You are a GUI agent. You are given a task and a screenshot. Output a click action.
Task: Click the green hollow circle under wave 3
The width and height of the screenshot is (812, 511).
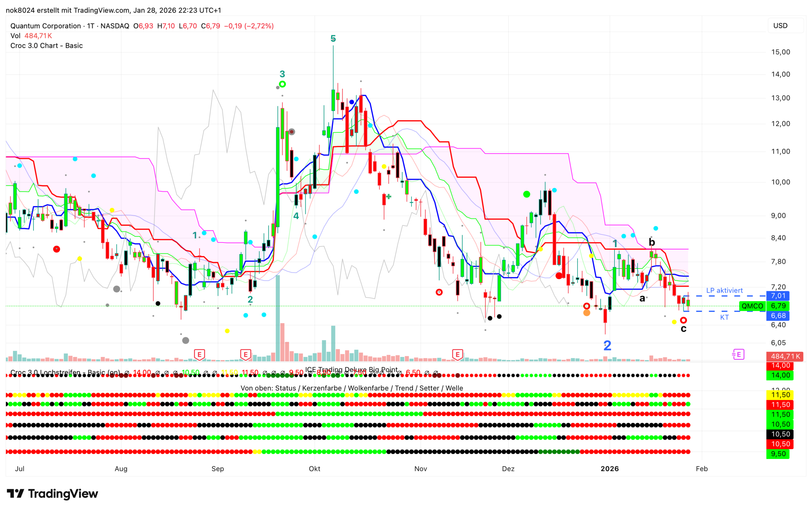[282, 85]
